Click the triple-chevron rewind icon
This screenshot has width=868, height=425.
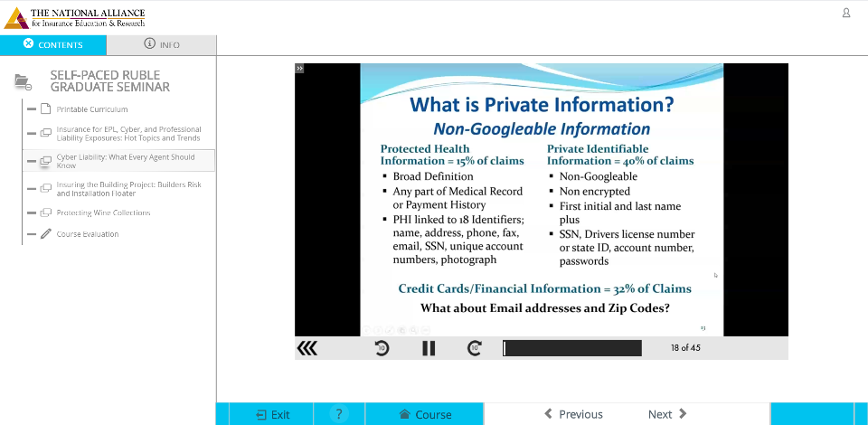[307, 348]
